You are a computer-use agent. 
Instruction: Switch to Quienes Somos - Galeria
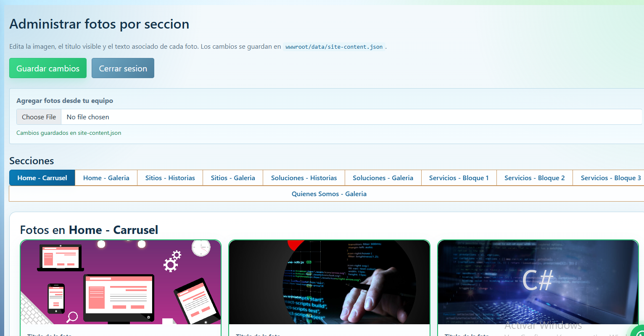(329, 194)
